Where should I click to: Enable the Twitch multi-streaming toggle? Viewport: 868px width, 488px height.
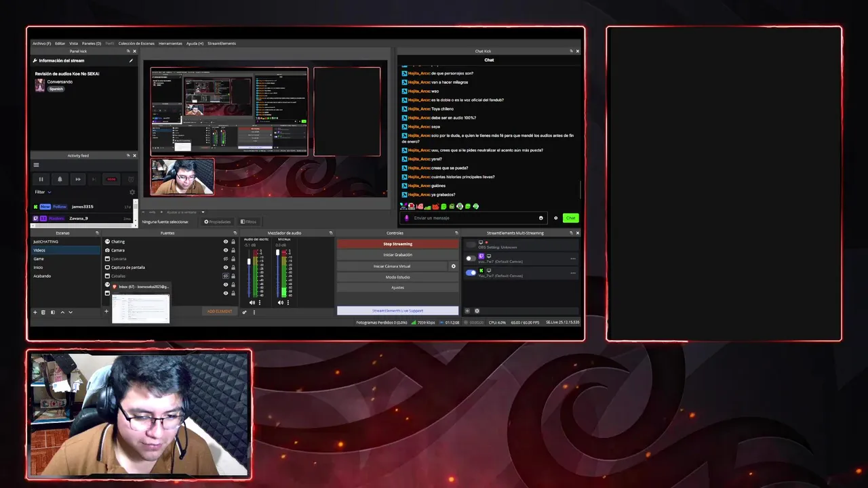471,258
